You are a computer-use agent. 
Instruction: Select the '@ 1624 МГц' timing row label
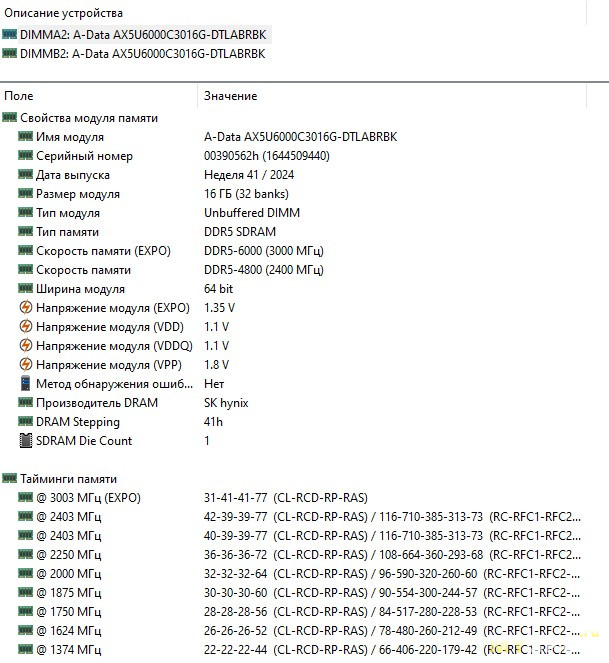[x=69, y=631]
